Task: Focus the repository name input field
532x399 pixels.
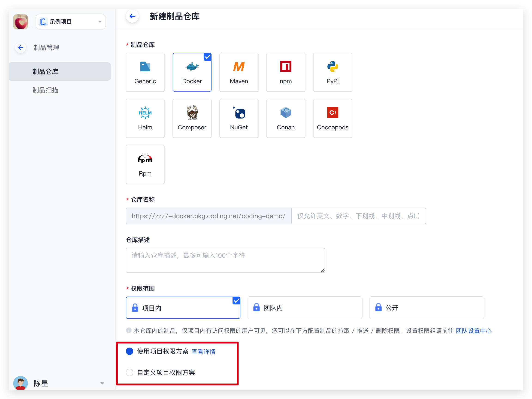Action: (359, 216)
